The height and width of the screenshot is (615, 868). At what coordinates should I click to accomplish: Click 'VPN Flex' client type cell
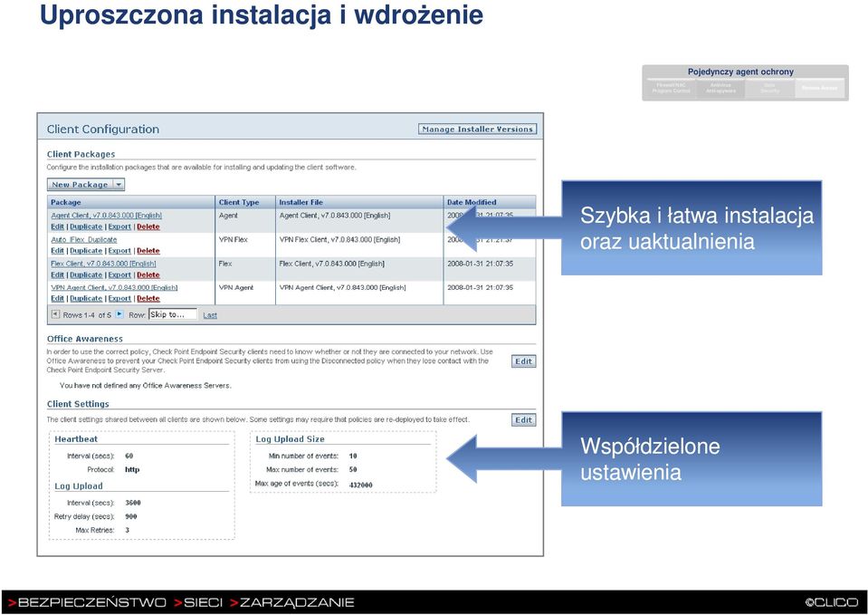click(233, 239)
